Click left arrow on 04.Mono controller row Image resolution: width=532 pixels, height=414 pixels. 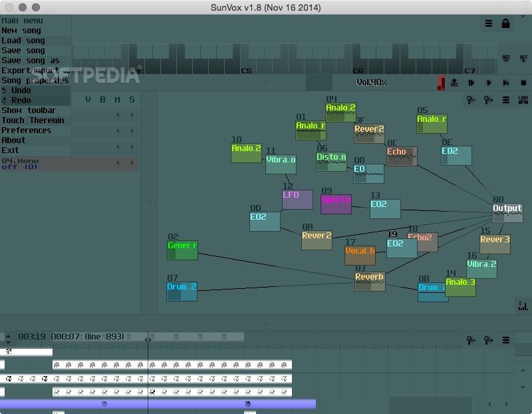point(118,162)
